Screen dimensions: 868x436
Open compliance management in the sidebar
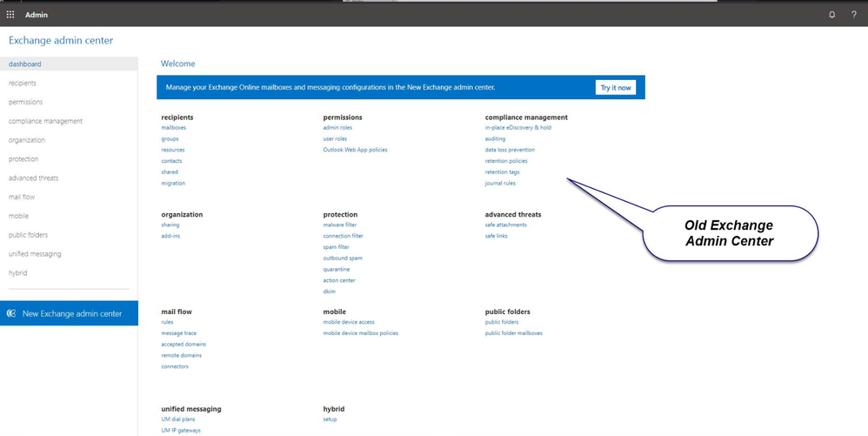[x=45, y=121]
